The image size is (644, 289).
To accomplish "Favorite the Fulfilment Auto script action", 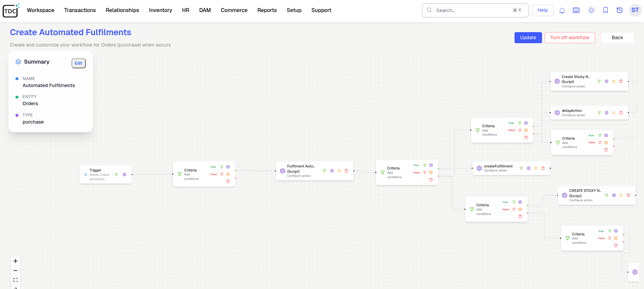I will 339,171.
